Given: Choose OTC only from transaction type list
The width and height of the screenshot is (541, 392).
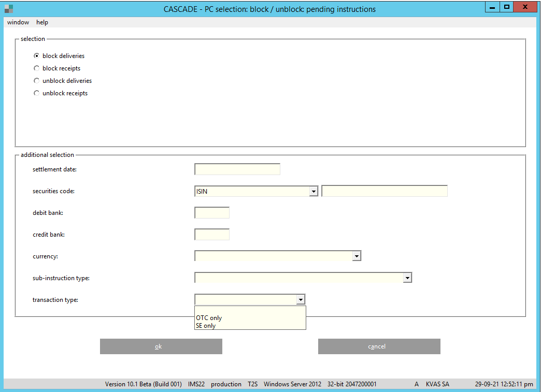Looking at the screenshot, I should click(209, 318).
